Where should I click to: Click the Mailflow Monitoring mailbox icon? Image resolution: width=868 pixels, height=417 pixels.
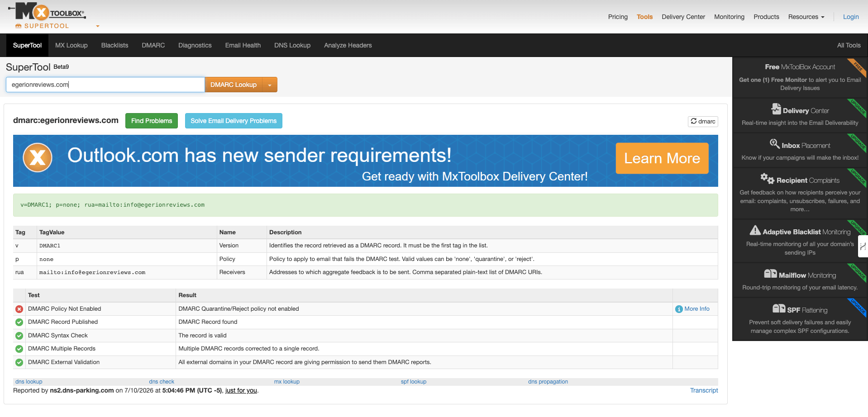click(x=770, y=274)
